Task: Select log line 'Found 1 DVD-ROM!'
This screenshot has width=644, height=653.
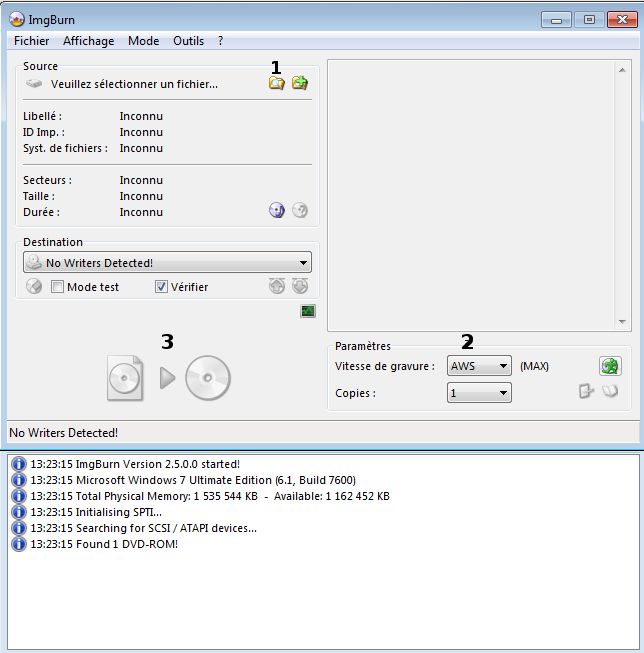Action: tap(104, 544)
